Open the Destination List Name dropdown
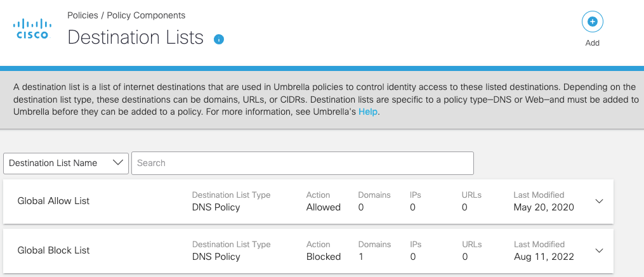 [66, 163]
